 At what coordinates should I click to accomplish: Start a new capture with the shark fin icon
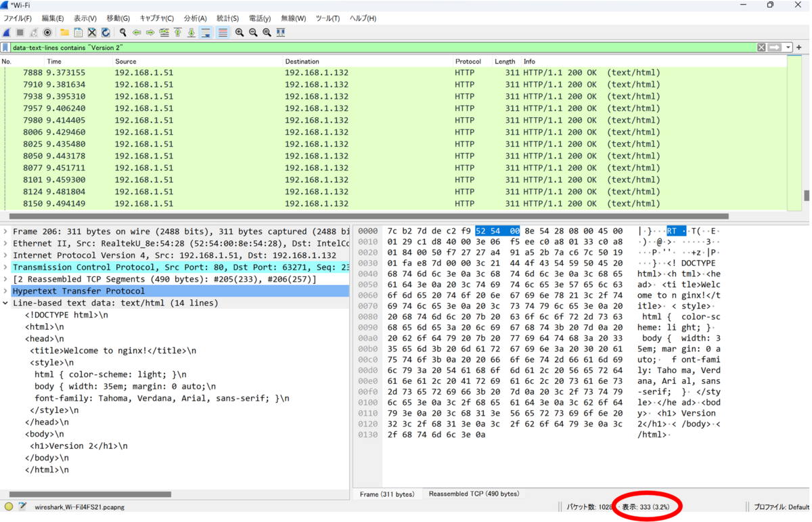(7, 32)
